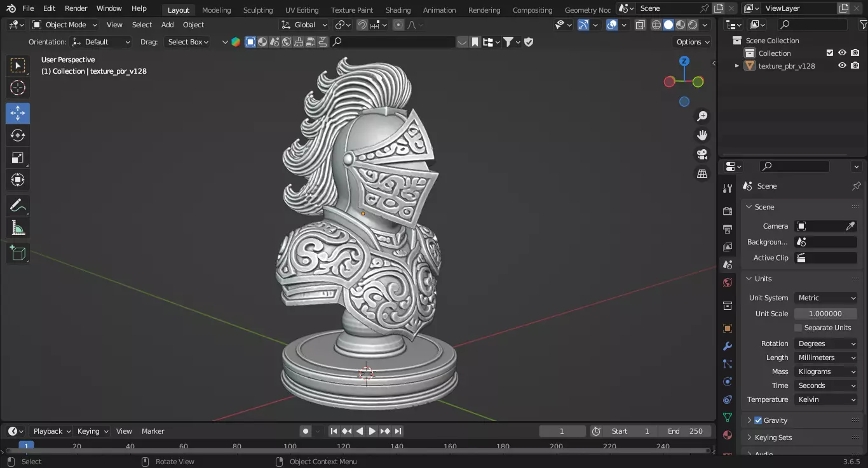The width and height of the screenshot is (868, 468).
Task: Change the Length Millimeters dropdown
Action: tap(826, 358)
